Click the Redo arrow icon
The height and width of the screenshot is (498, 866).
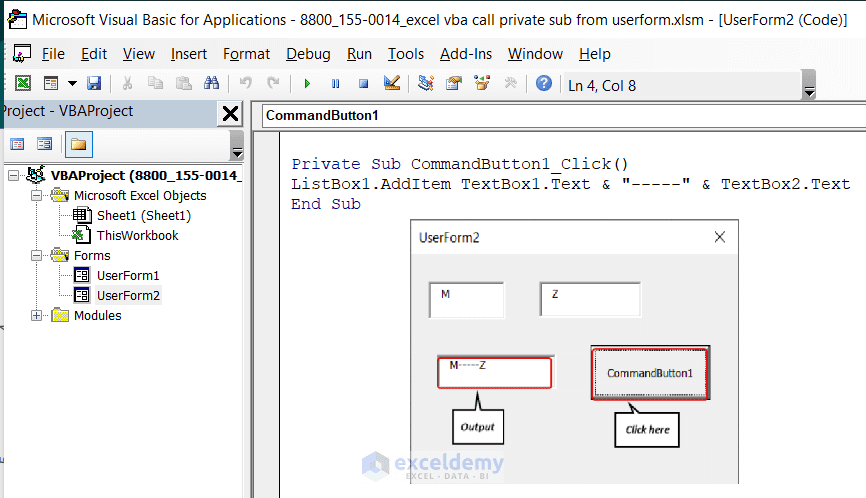click(x=273, y=83)
